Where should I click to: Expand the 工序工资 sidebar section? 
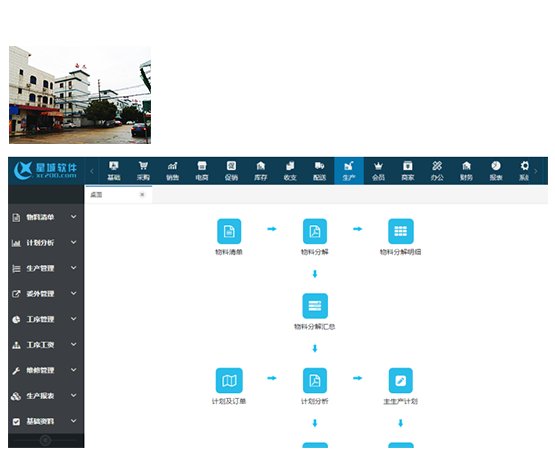click(46, 345)
